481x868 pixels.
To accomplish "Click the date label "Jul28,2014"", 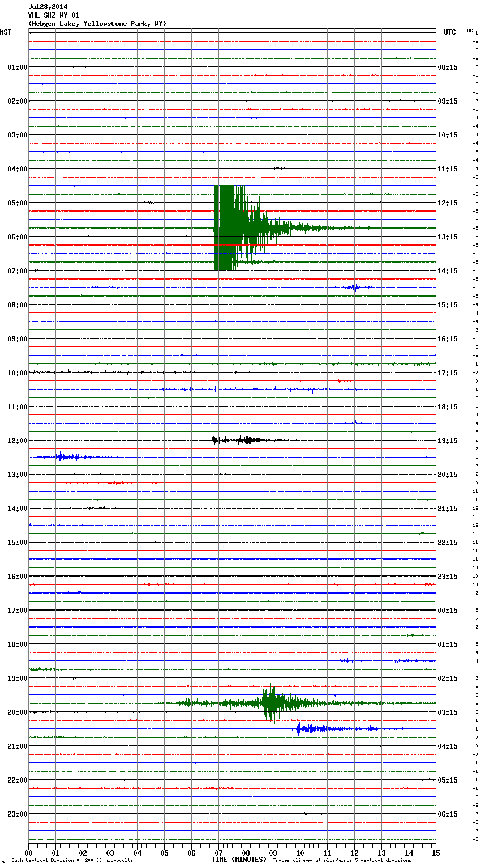I will click(x=48, y=7).
